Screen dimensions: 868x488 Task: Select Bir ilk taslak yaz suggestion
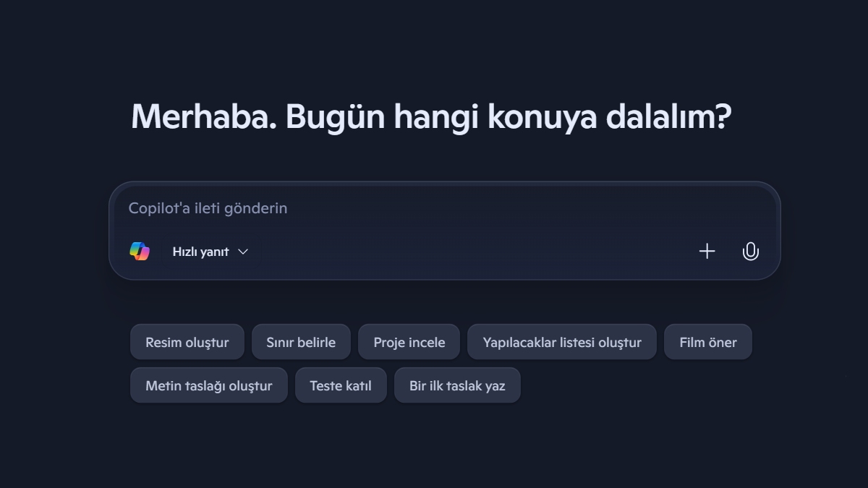click(457, 385)
